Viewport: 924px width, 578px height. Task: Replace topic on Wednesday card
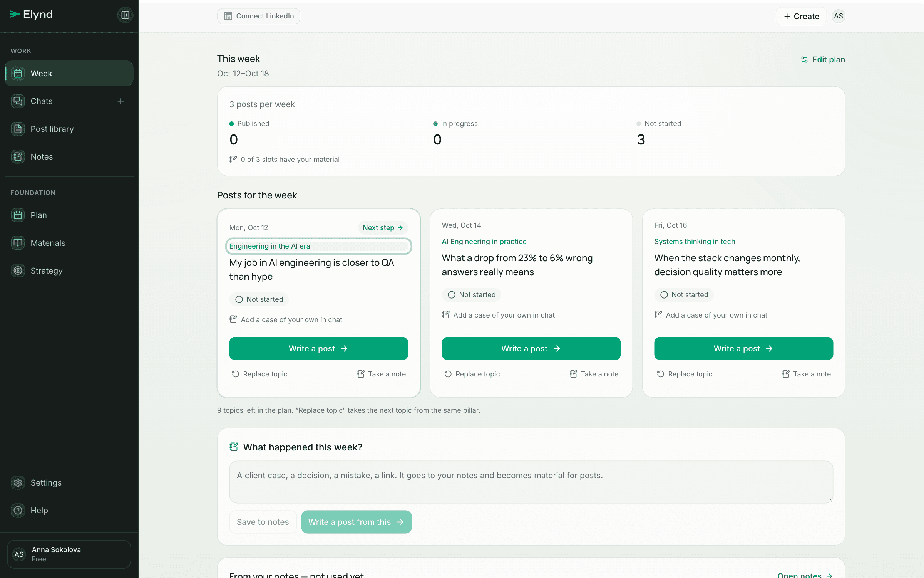click(x=472, y=374)
